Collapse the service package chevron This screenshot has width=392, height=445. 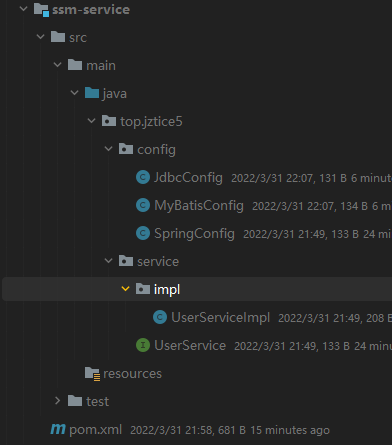pyautogui.click(x=109, y=261)
